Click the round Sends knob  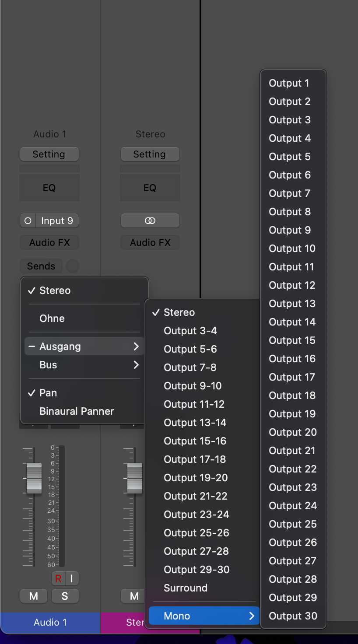[73, 266]
